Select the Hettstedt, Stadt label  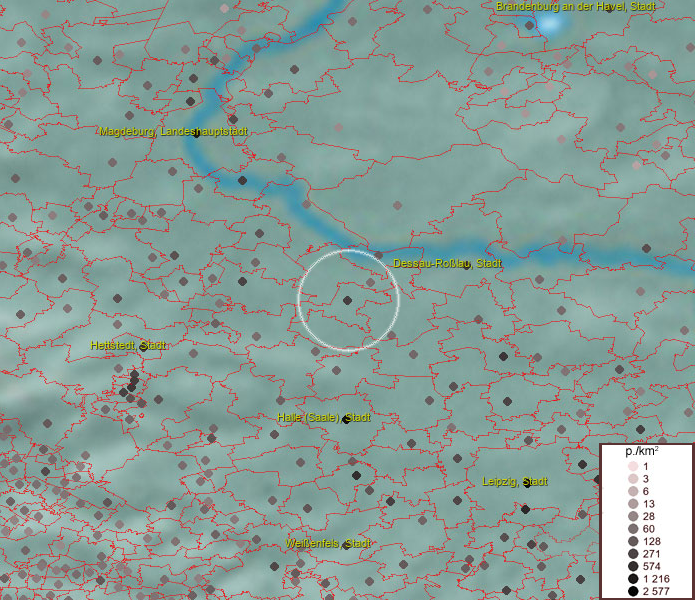[128, 345]
